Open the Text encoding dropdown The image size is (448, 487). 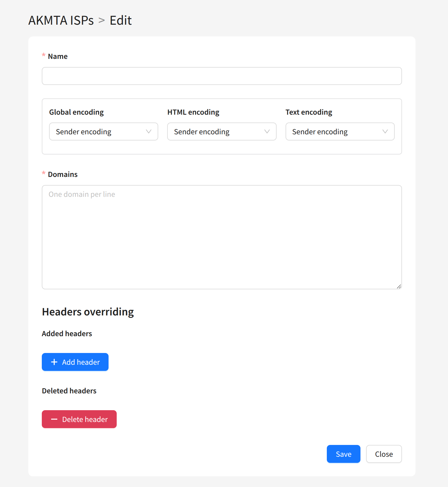pyautogui.click(x=339, y=131)
